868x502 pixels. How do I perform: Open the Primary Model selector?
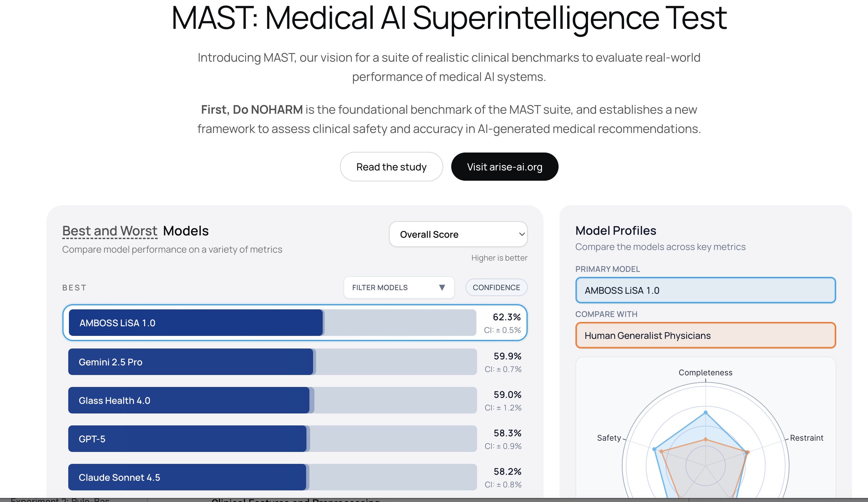tap(705, 290)
